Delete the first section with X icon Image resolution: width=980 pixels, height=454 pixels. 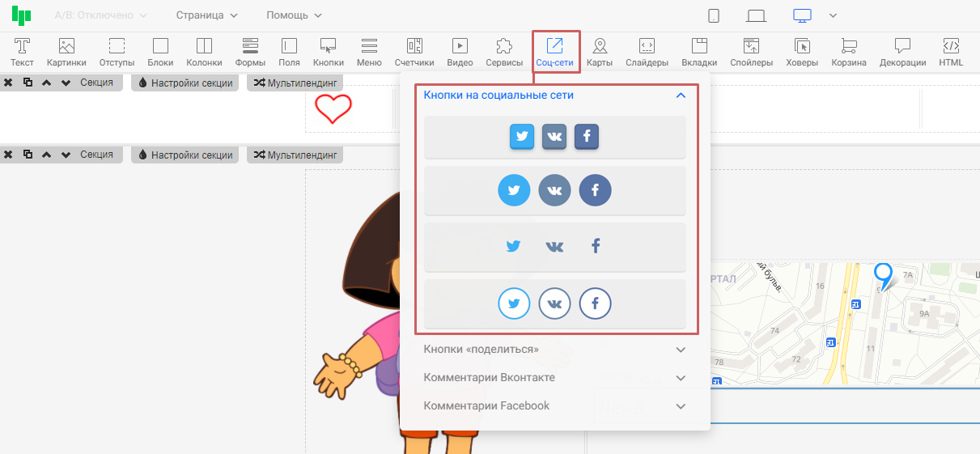click(8, 83)
